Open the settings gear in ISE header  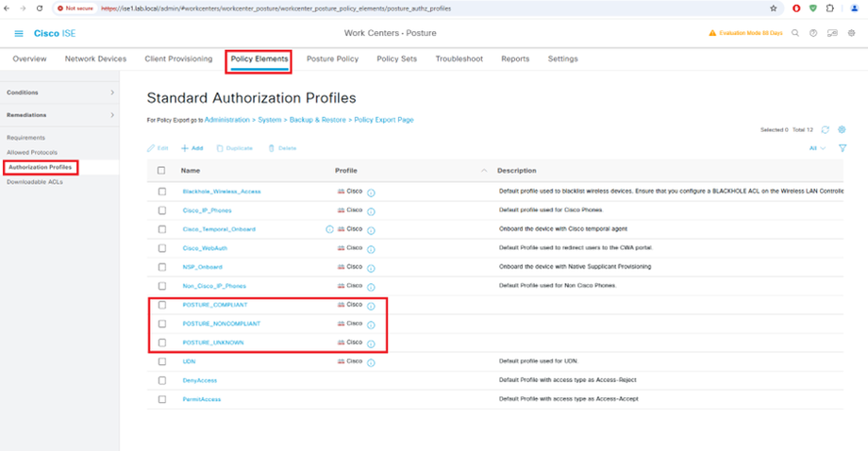851,33
